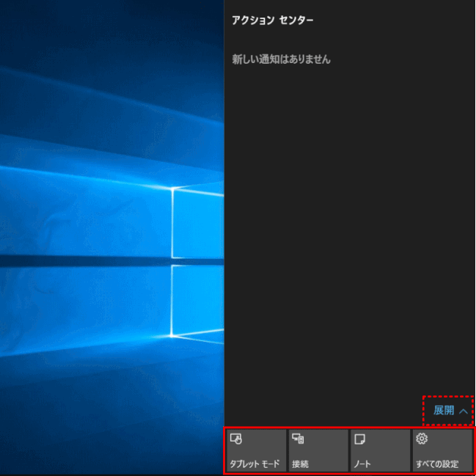Viewport: 476px width, 476px height.
Task: Click the アクション センター header text
Action: point(273,21)
